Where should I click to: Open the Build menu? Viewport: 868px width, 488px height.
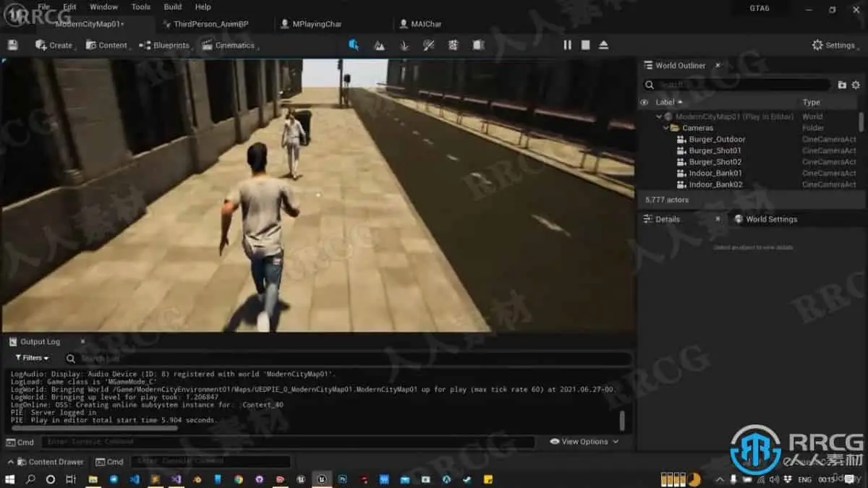[x=173, y=7]
